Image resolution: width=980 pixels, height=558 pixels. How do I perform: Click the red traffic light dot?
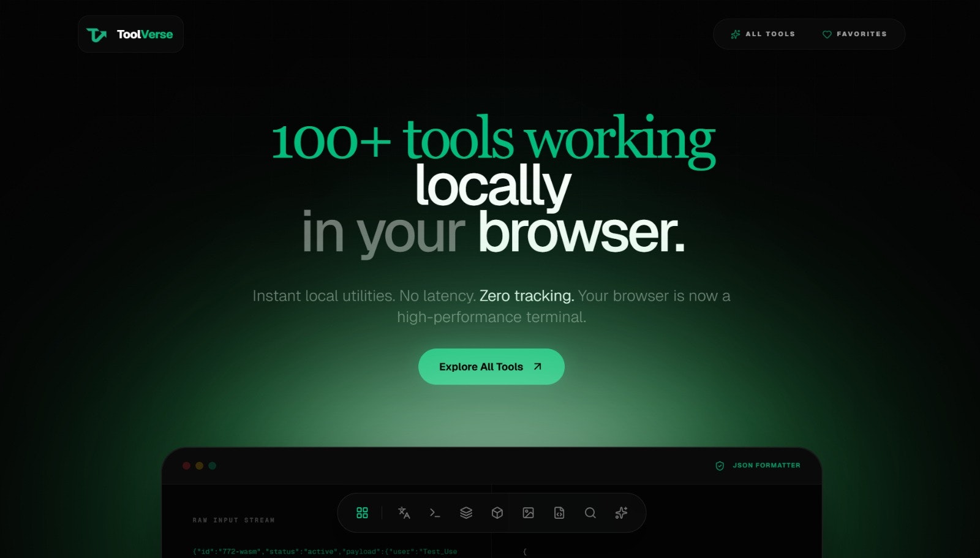(187, 466)
